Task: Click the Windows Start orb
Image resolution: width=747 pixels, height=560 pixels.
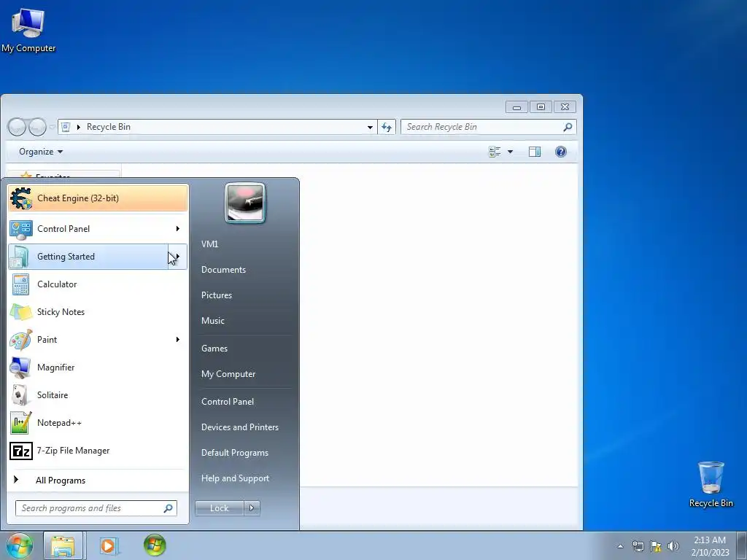Action: click(x=20, y=545)
